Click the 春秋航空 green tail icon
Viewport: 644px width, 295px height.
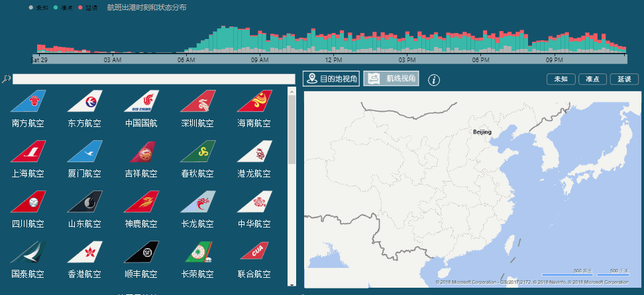click(x=197, y=151)
